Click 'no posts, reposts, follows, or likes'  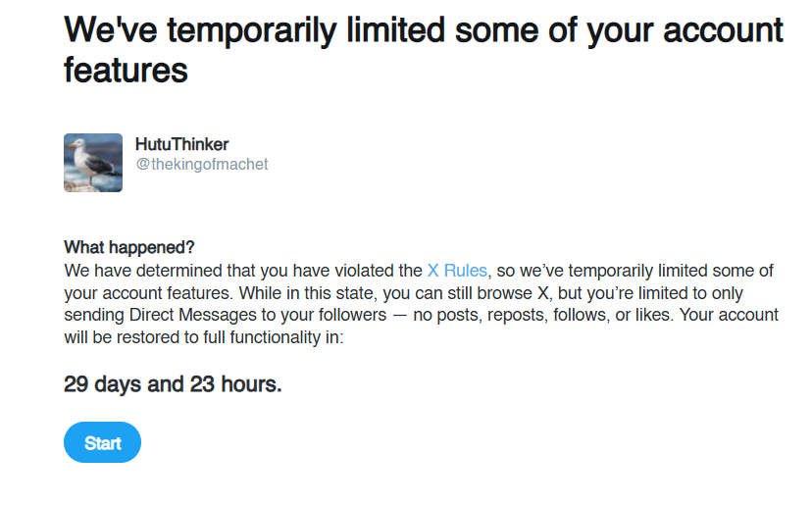tap(543, 315)
